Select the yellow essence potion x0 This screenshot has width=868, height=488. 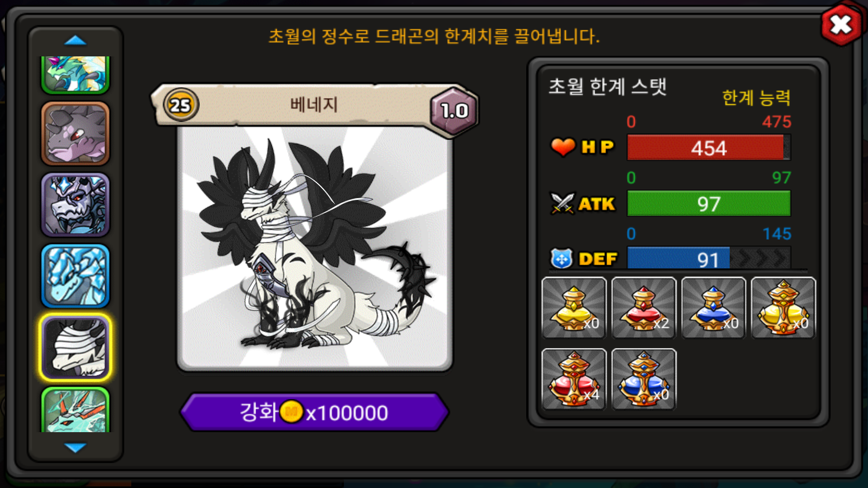click(574, 308)
